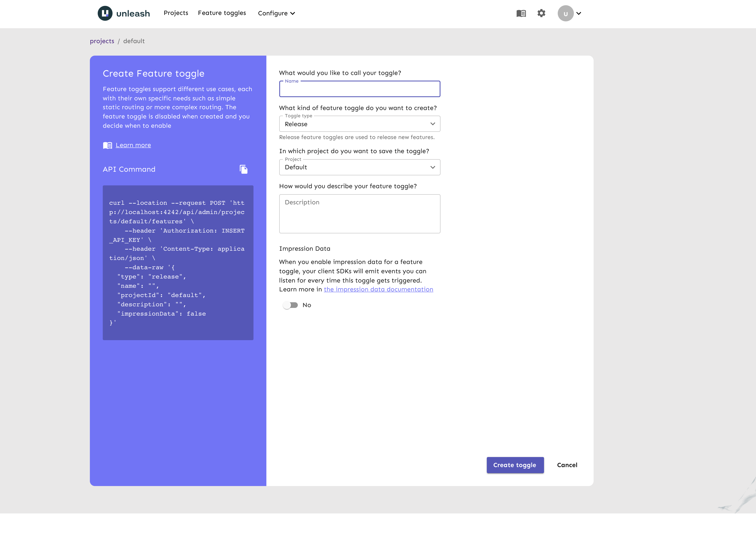
Task: Open the Project dropdown showing Default
Action: (x=359, y=167)
